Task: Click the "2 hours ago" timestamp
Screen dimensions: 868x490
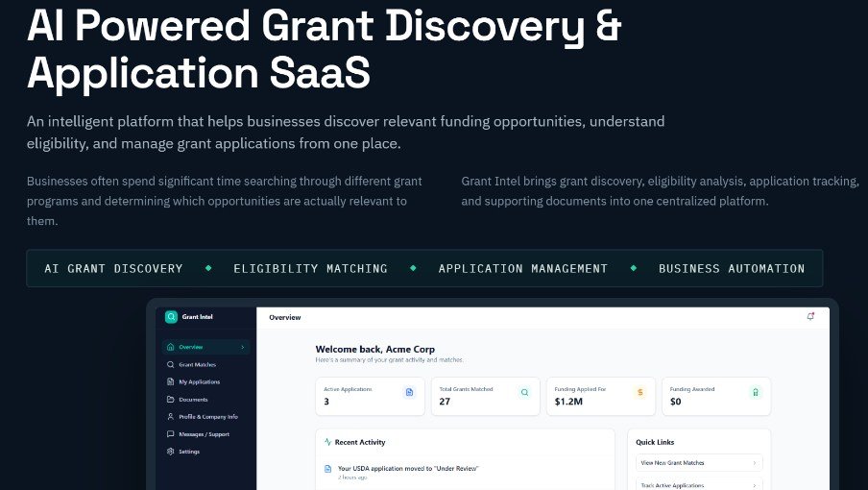Action: pyautogui.click(x=352, y=478)
